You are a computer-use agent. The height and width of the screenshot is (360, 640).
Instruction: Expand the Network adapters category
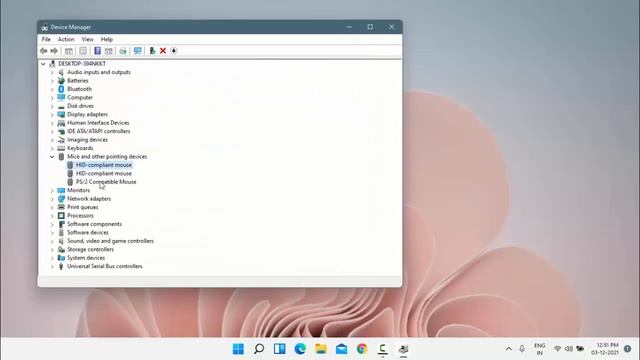52,199
